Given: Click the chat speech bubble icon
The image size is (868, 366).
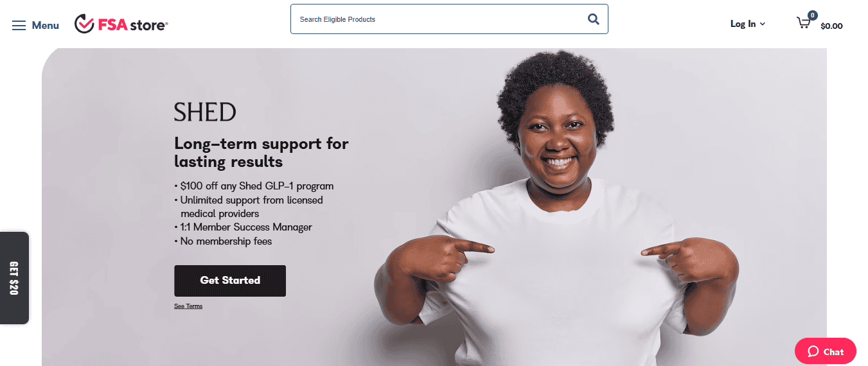Looking at the screenshot, I should (813, 351).
